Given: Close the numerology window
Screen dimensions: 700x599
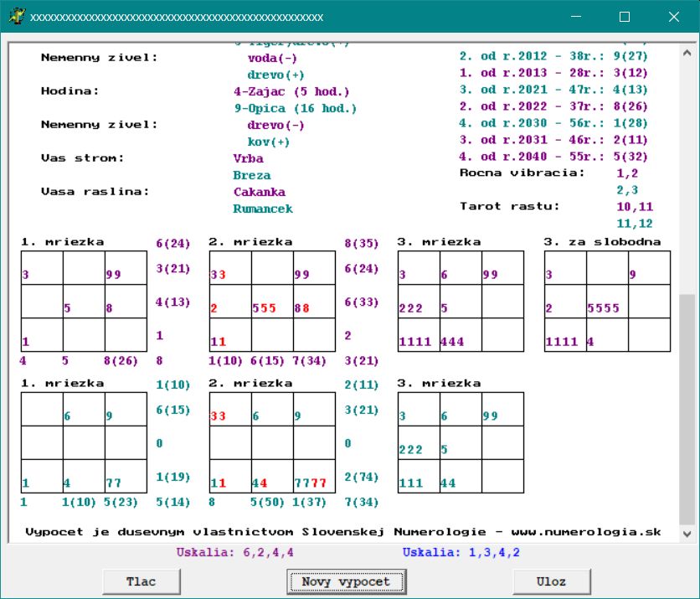Looking at the screenshot, I should coord(674,17).
